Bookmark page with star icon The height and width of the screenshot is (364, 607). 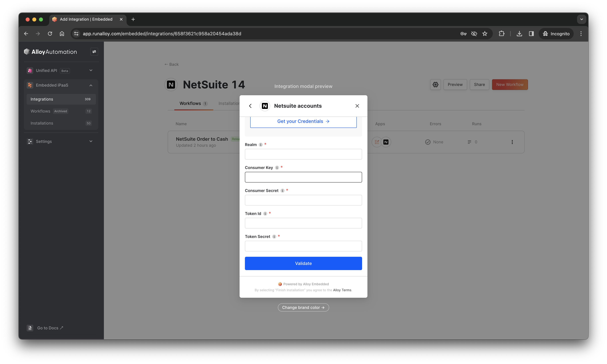click(485, 34)
